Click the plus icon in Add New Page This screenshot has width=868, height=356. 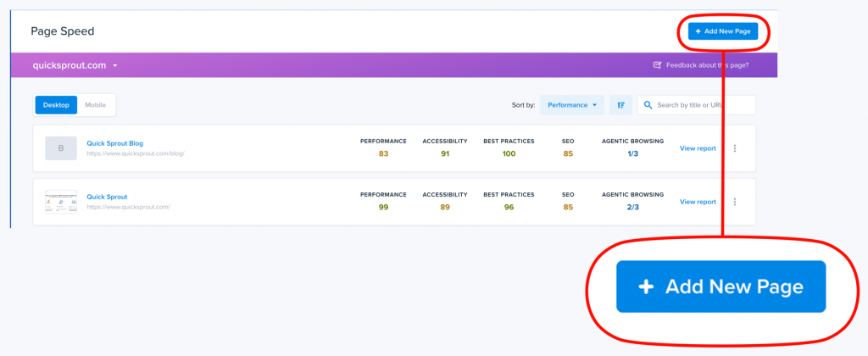click(698, 31)
